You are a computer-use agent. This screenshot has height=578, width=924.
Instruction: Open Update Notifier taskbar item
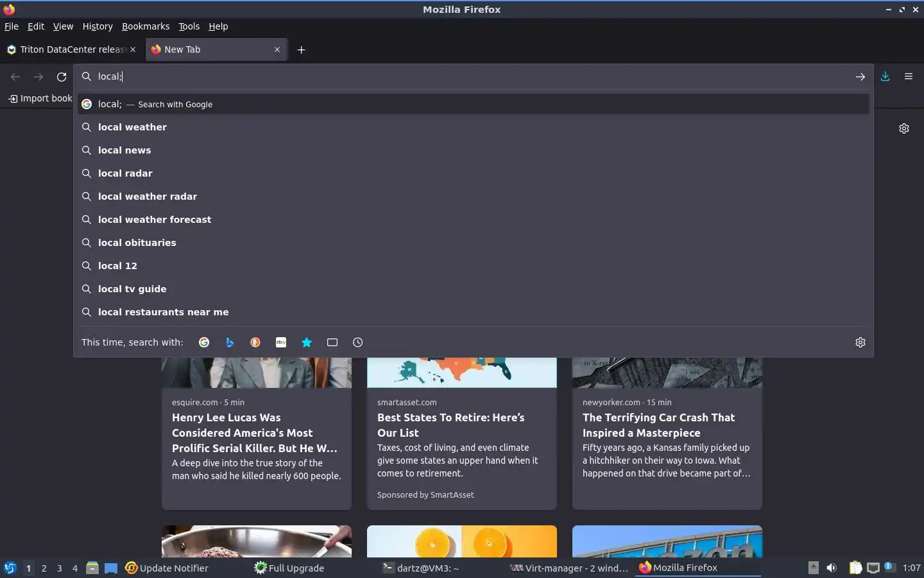[167, 568]
